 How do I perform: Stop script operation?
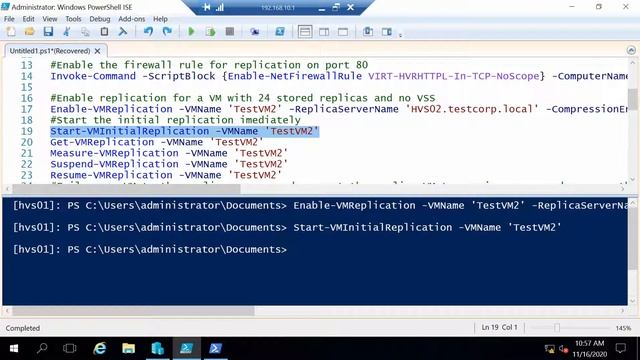click(230, 31)
